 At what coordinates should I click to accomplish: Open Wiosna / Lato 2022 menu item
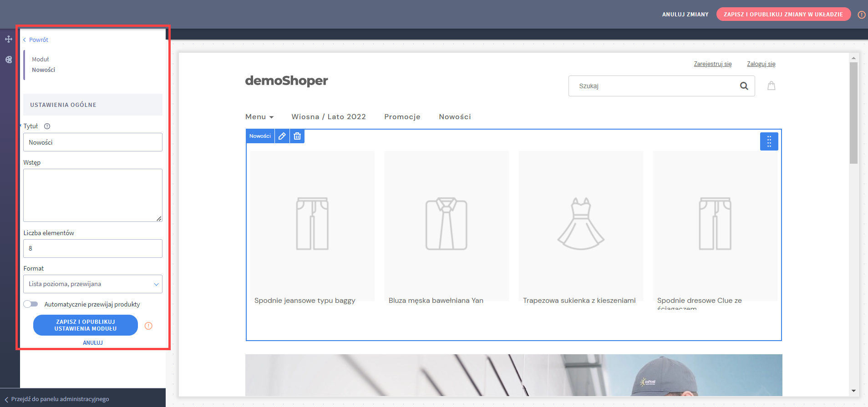(x=329, y=117)
